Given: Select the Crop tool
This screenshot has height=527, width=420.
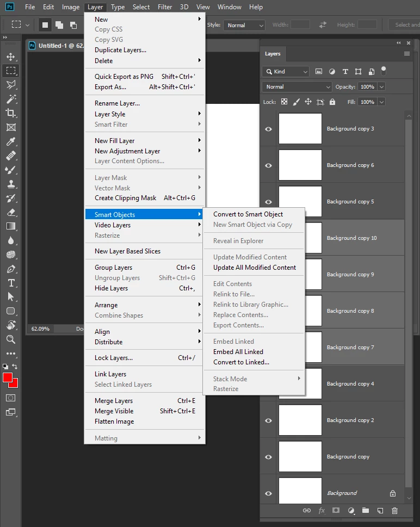Looking at the screenshot, I should [x=11, y=113].
